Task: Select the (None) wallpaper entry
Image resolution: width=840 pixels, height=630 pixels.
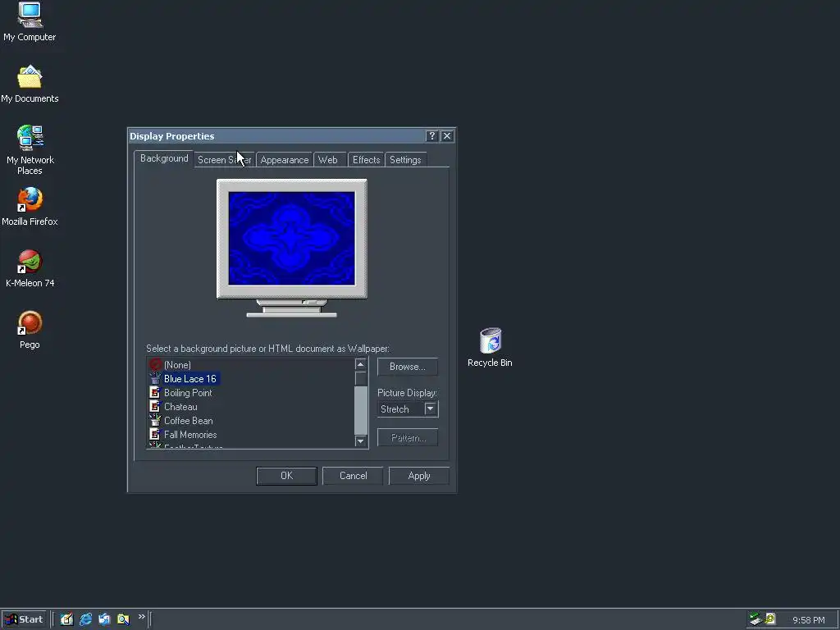Action: (177, 365)
